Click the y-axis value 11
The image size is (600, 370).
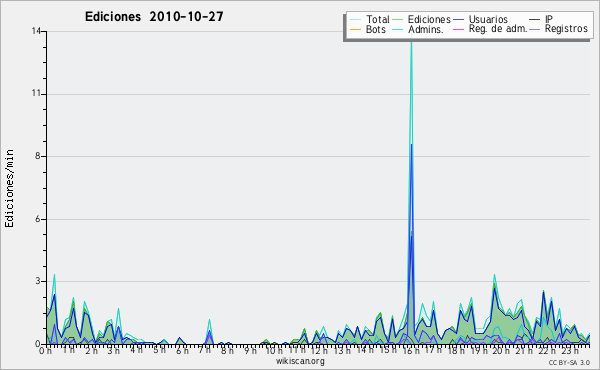36,94
